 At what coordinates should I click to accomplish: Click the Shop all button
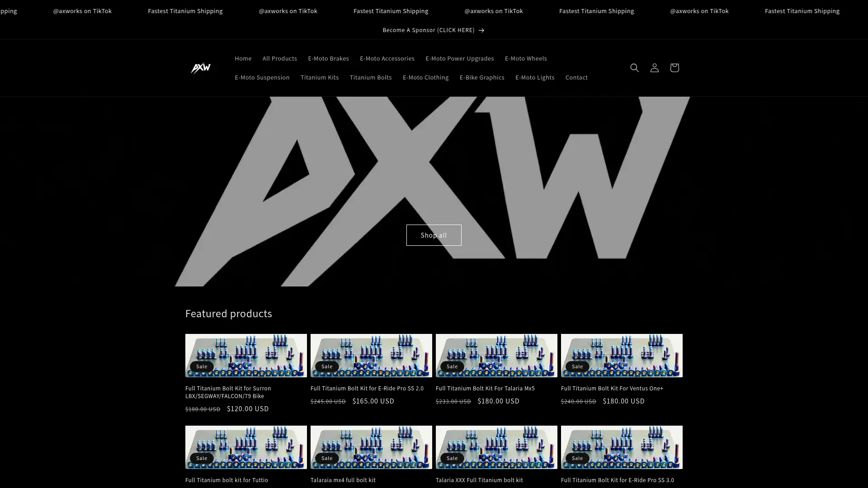434,235
